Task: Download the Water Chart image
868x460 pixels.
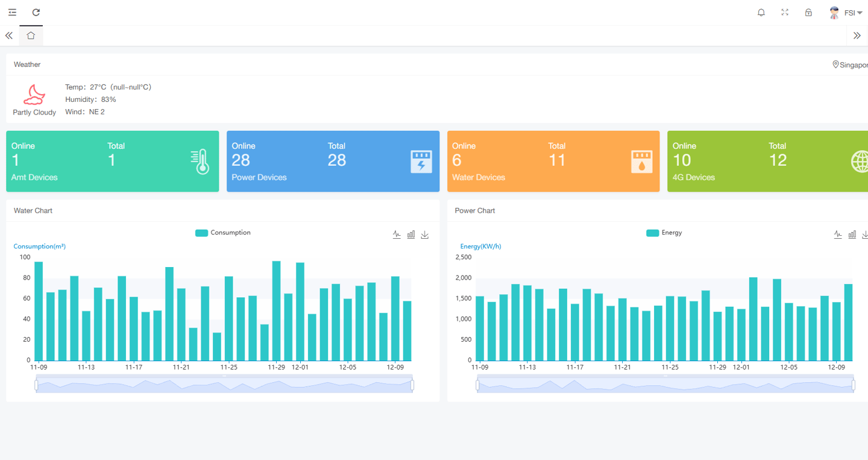Action: pyautogui.click(x=425, y=235)
